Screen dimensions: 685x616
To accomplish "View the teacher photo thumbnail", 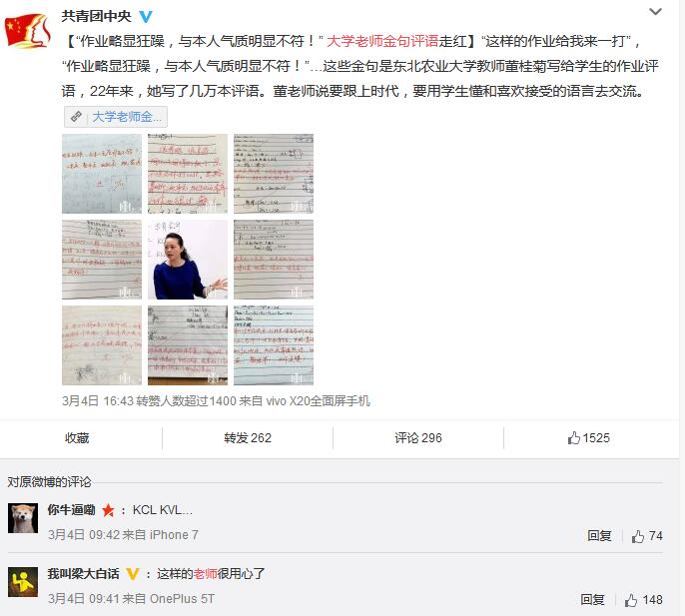I will tap(188, 260).
